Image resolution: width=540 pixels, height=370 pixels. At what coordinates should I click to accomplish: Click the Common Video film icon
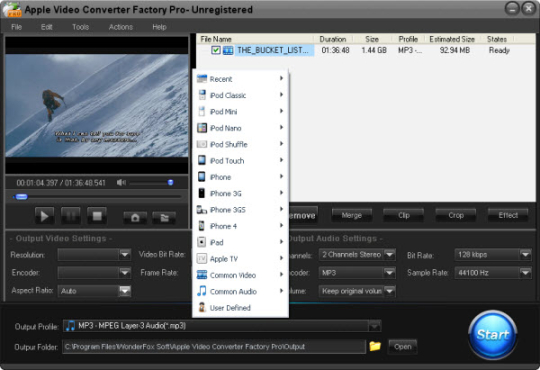pos(202,275)
